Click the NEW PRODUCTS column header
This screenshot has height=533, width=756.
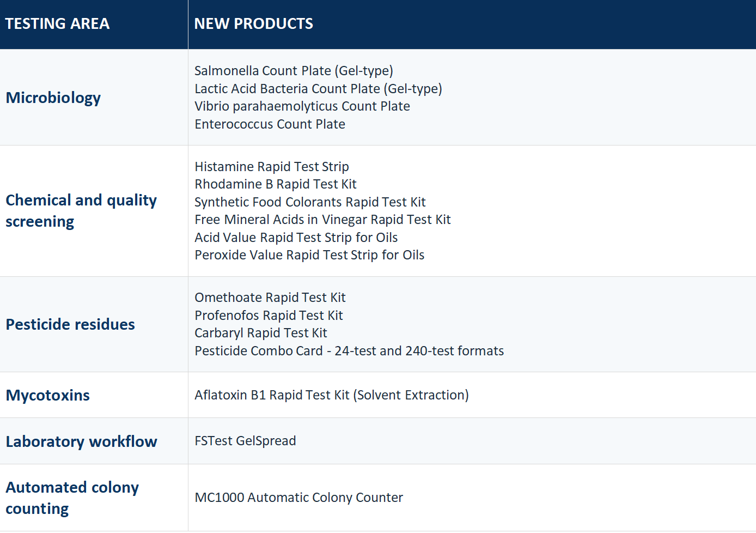pyautogui.click(x=253, y=24)
